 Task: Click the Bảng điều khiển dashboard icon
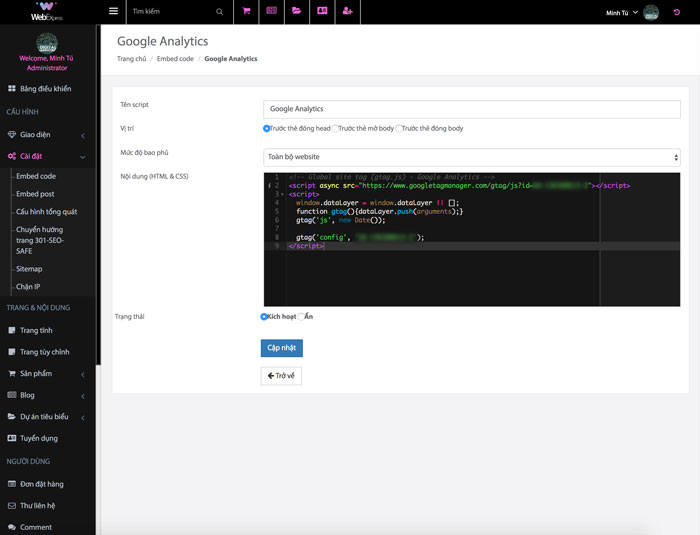point(12,88)
